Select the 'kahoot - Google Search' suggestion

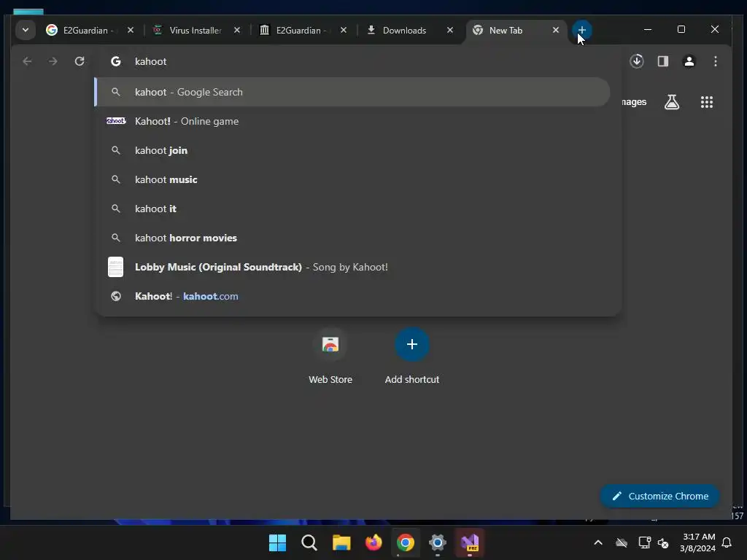click(352, 92)
